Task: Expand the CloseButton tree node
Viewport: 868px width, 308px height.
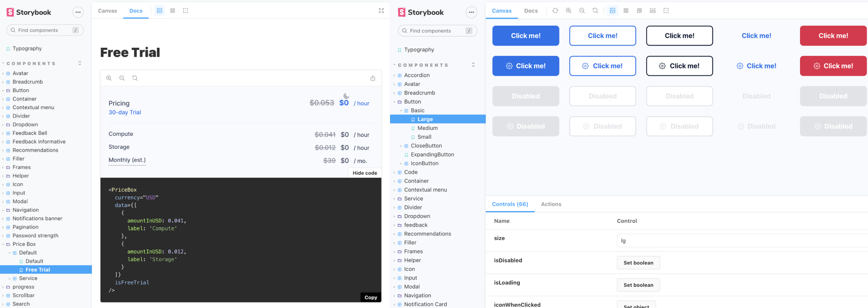Action: point(401,146)
